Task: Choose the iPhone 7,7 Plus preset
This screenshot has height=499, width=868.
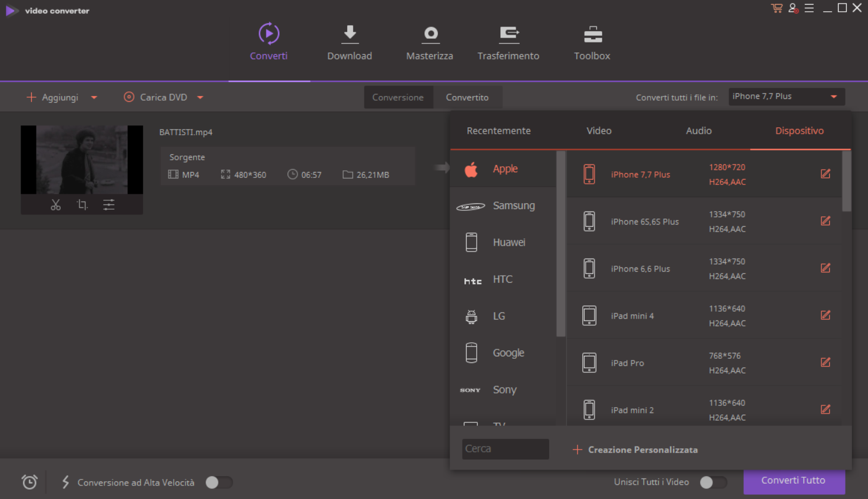Action: click(704, 174)
